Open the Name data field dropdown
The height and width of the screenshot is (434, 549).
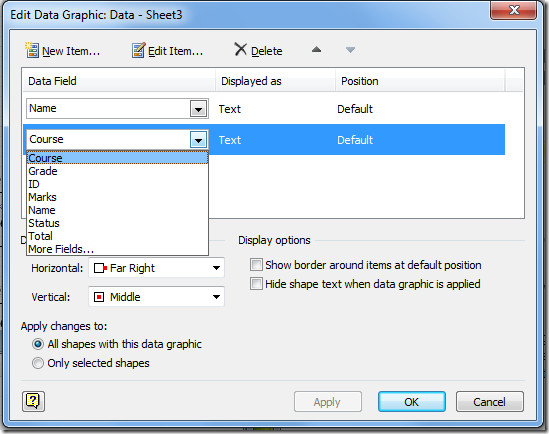[x=198, y=108]
